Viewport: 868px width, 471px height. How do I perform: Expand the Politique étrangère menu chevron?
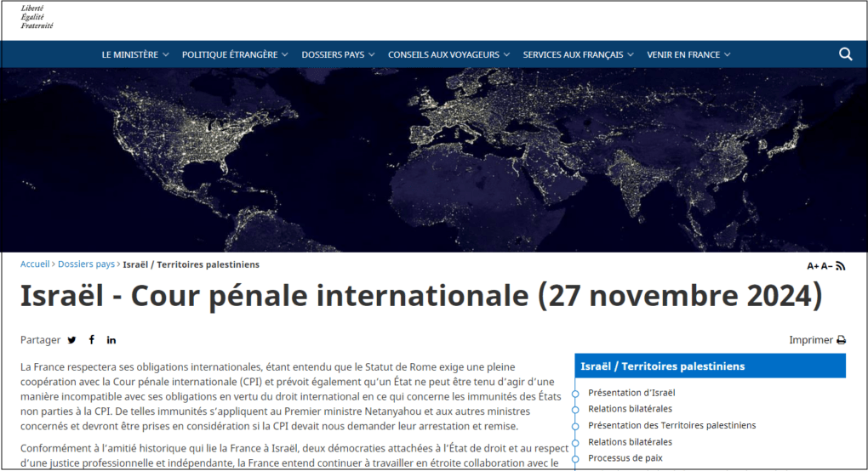(285, 54)
